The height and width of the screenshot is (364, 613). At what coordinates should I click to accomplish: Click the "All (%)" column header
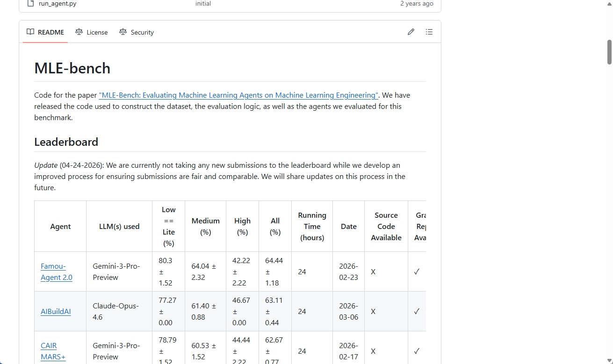[275, 227]
